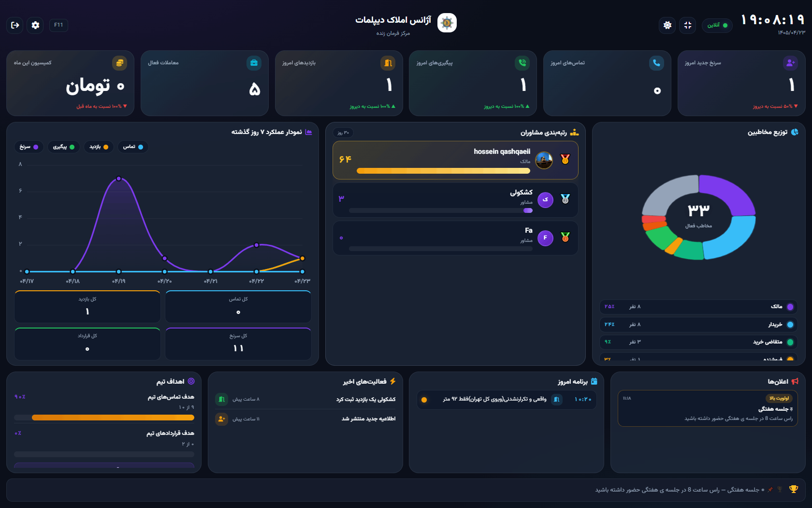Click the user-plus icon on the سرنخ جدید امروز card
Screen dimensions: 812x508
790,63
